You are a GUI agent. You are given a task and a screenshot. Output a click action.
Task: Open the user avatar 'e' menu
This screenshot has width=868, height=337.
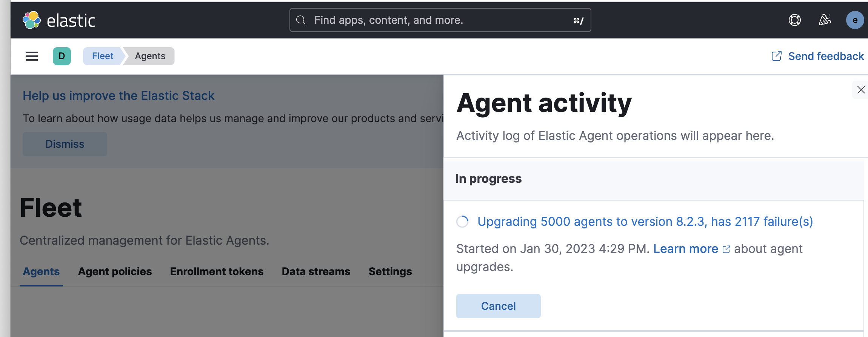click(x=855, y=20)
